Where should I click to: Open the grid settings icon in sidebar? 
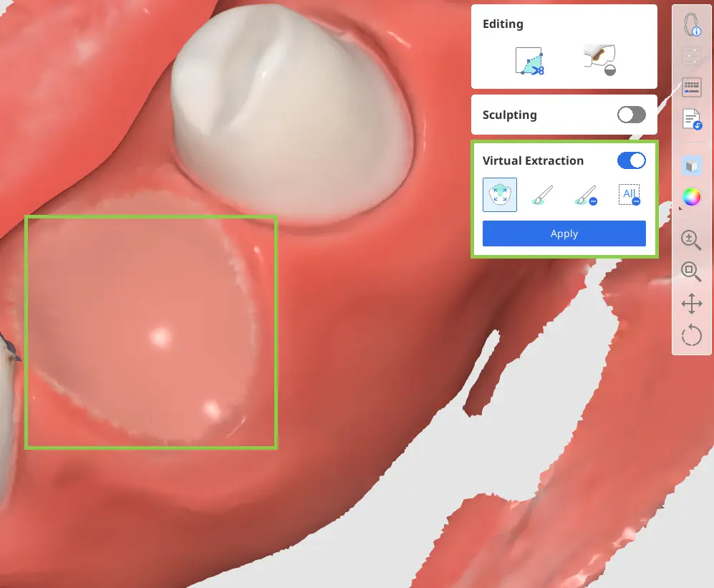click(x=692, y=57)
